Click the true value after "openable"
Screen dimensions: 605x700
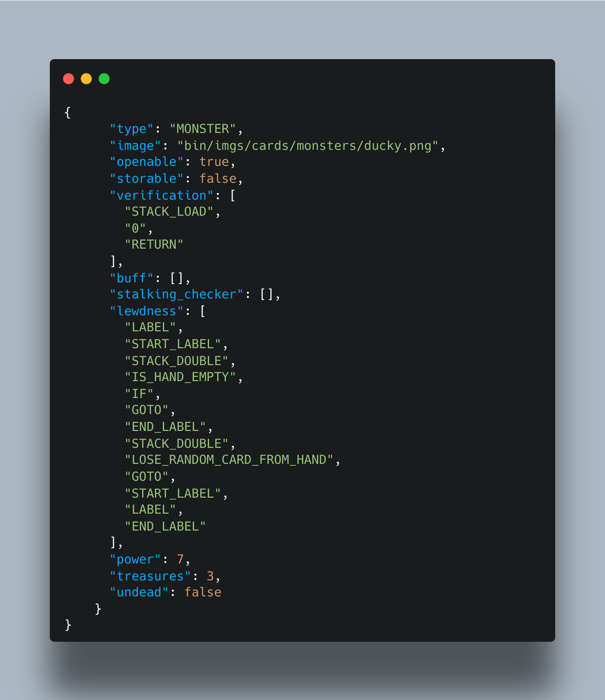214,162
